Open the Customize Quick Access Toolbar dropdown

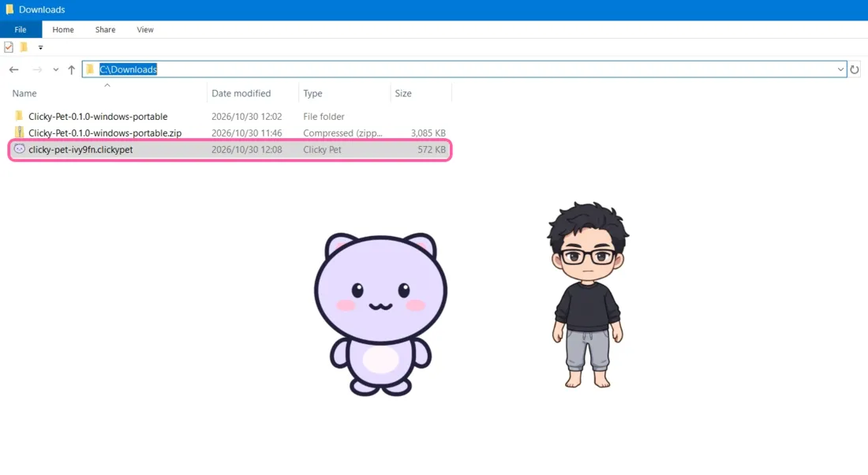(x=40, y=47)
